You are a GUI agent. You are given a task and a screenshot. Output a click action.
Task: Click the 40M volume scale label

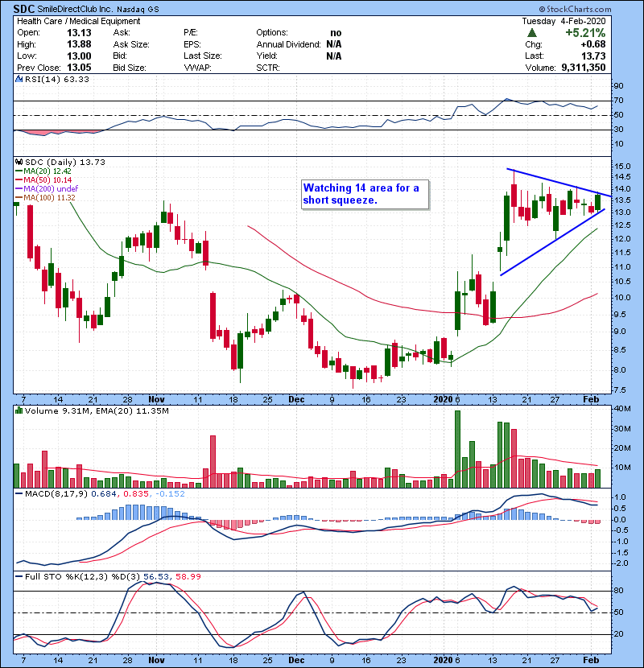click(621, 408)
